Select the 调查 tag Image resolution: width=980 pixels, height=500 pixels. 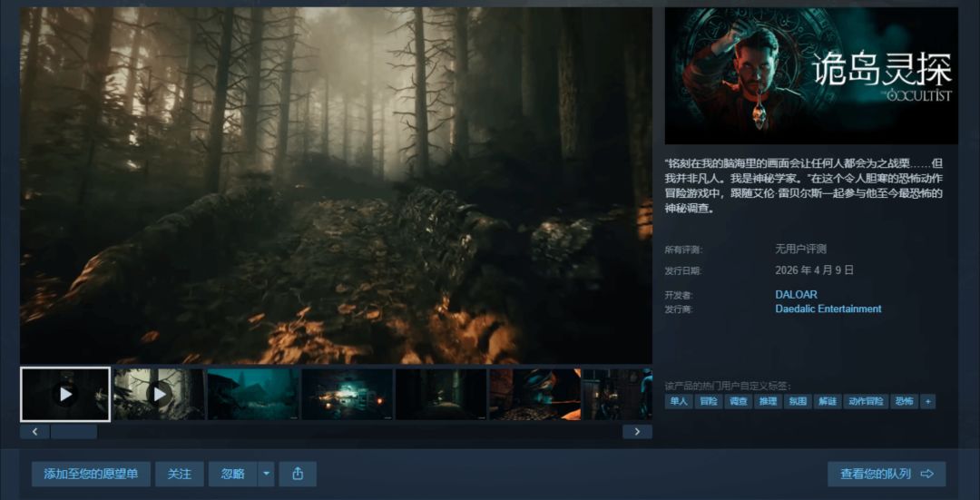coord(739,401)
